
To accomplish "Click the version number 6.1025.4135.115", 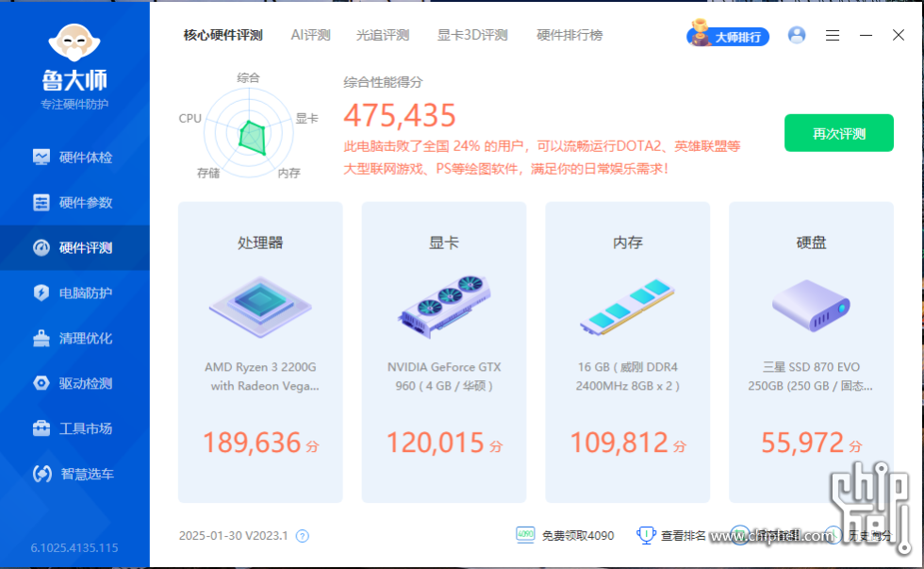I will point(74,548).
